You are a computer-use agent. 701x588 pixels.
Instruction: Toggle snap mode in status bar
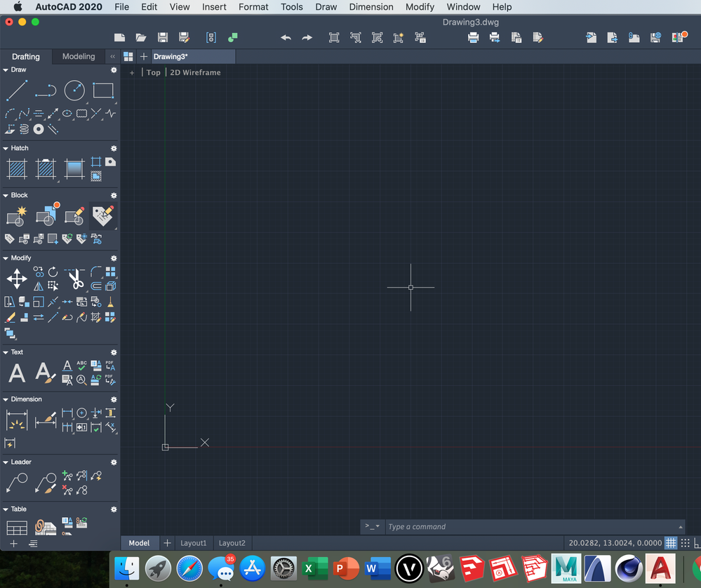[685, 543]
